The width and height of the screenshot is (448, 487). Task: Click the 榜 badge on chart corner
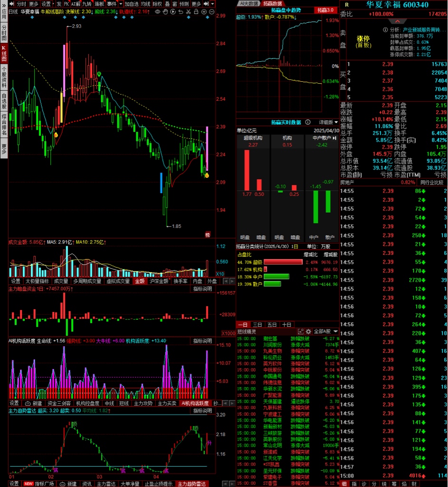[x=208, y=235]
